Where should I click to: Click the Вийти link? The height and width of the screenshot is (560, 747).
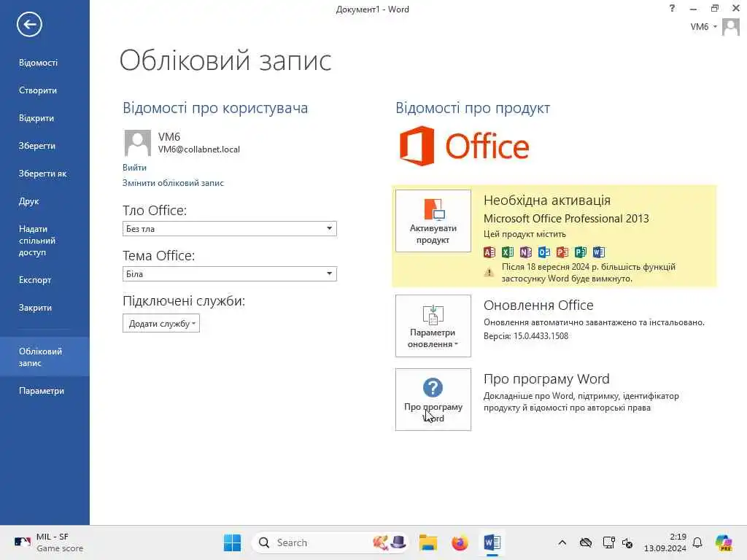click(x=134, y=168)
